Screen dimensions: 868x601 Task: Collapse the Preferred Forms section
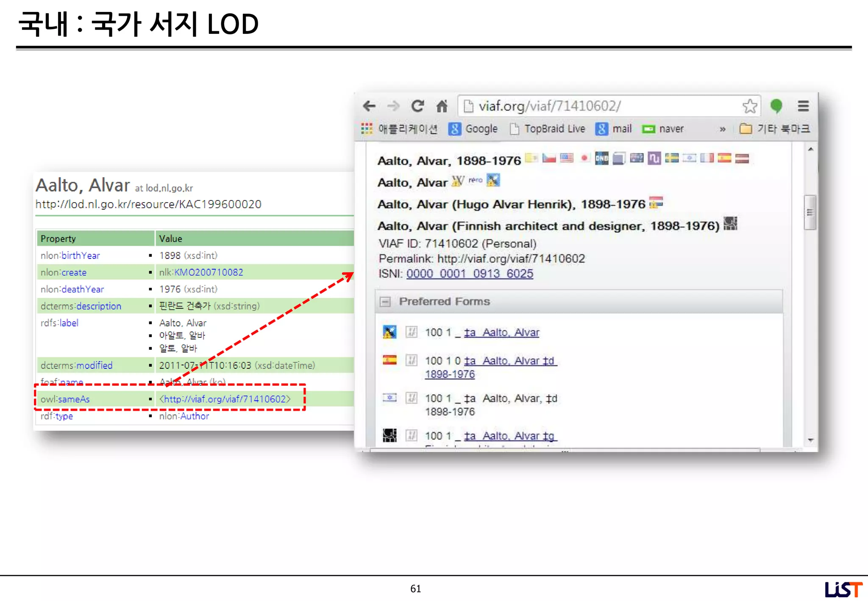tap(385, 302)
